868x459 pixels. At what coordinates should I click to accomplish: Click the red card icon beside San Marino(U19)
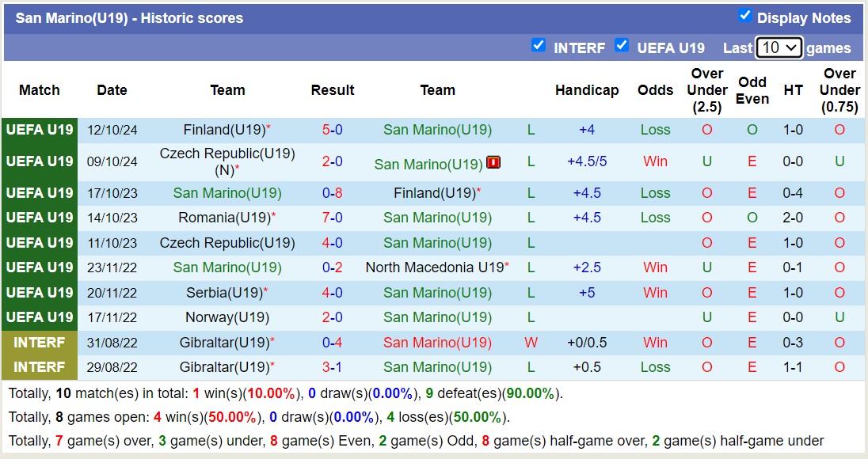(x=493, y=162)
